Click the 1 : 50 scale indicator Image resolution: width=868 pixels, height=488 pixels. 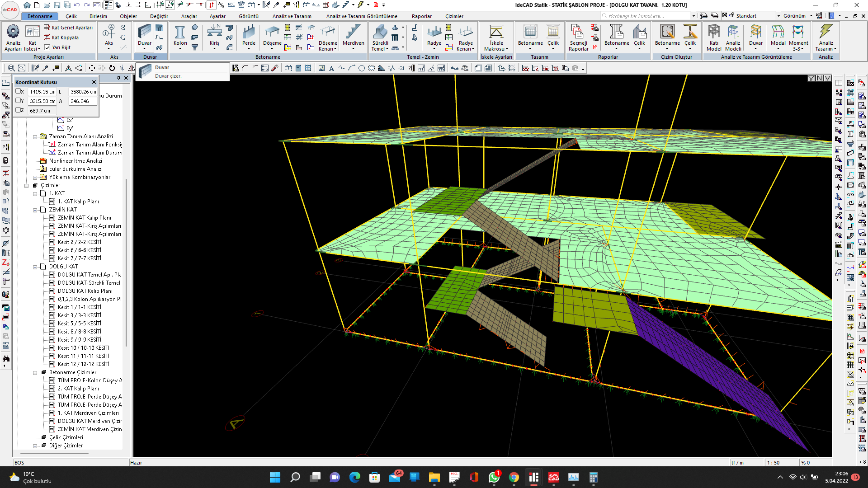(x=774, y=463)
